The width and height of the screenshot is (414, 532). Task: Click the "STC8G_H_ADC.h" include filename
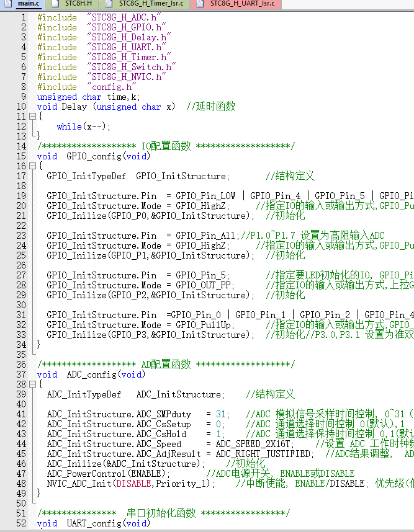[x=124, y=17]
